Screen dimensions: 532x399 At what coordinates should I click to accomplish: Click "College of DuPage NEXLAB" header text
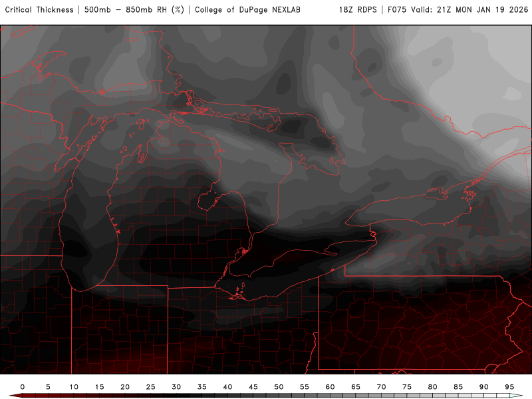click(247, 9)
